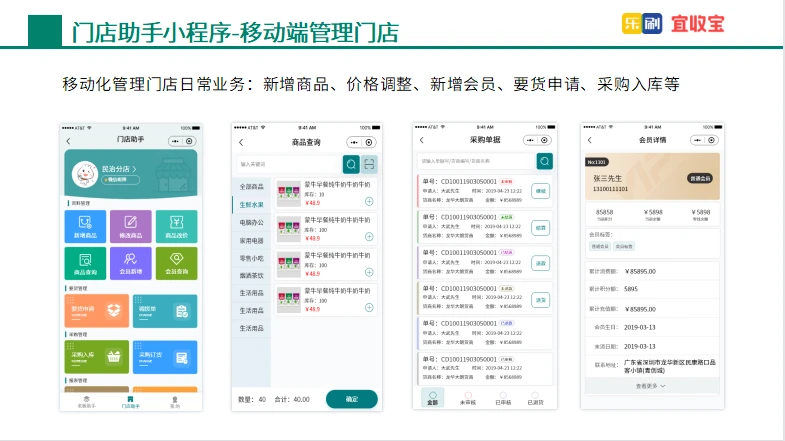This screenshot has width=785, height=441.
Task: Open the green 商品查询 tile on home screen
Action: [87, 262]
